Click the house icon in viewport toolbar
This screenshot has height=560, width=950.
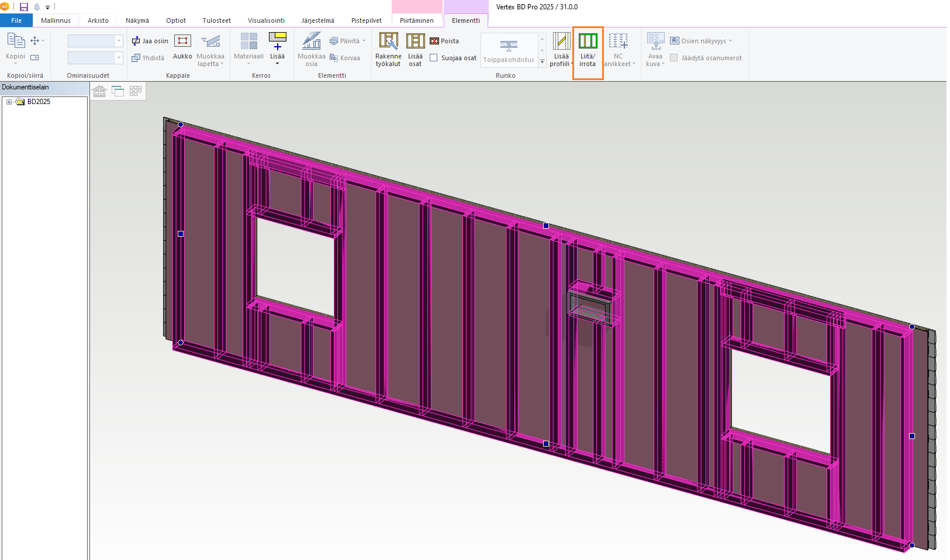(x=99, y=91)
